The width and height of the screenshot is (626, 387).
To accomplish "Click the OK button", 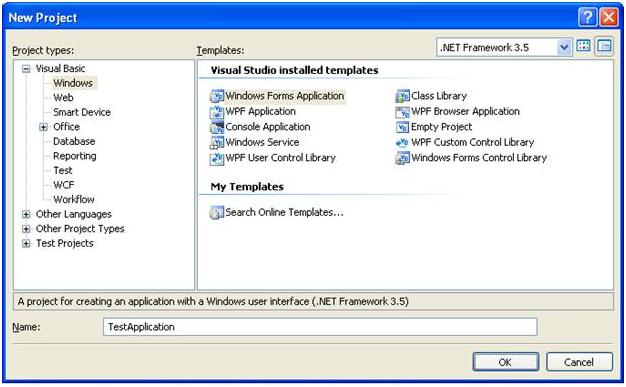I will 505,362.
